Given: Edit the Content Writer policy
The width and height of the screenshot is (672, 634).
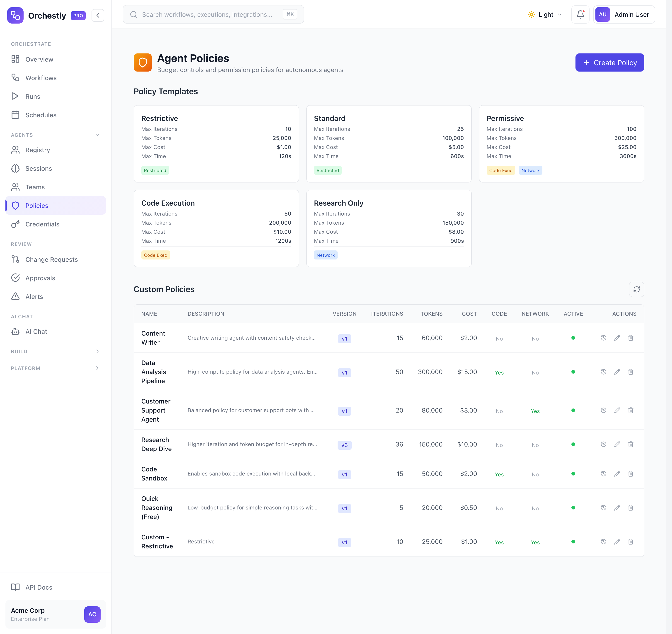Looking at the screenshot, I should (x=617, y=338).
